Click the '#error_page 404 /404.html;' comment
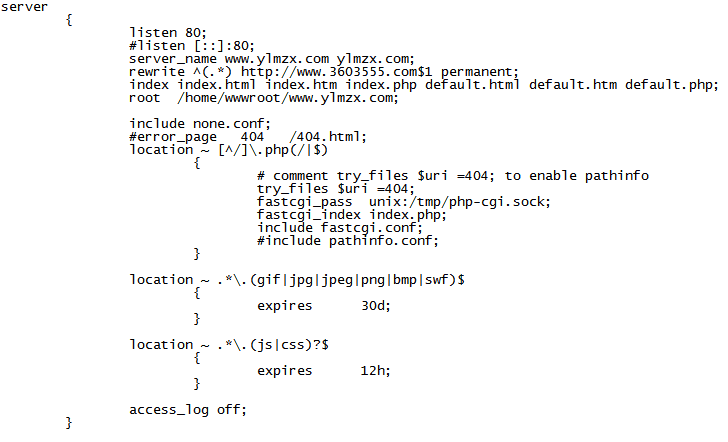 [x=248, y=137]
